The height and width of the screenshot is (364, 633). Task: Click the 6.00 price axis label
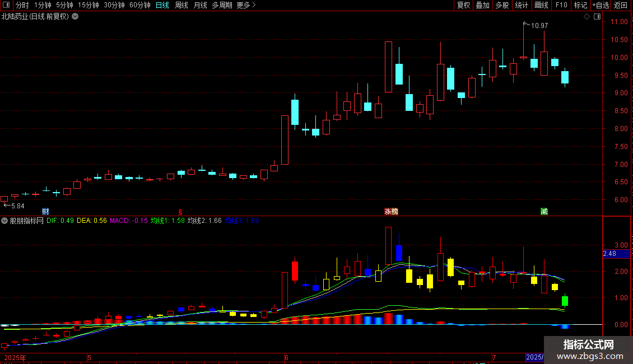(x=621, y=200)
